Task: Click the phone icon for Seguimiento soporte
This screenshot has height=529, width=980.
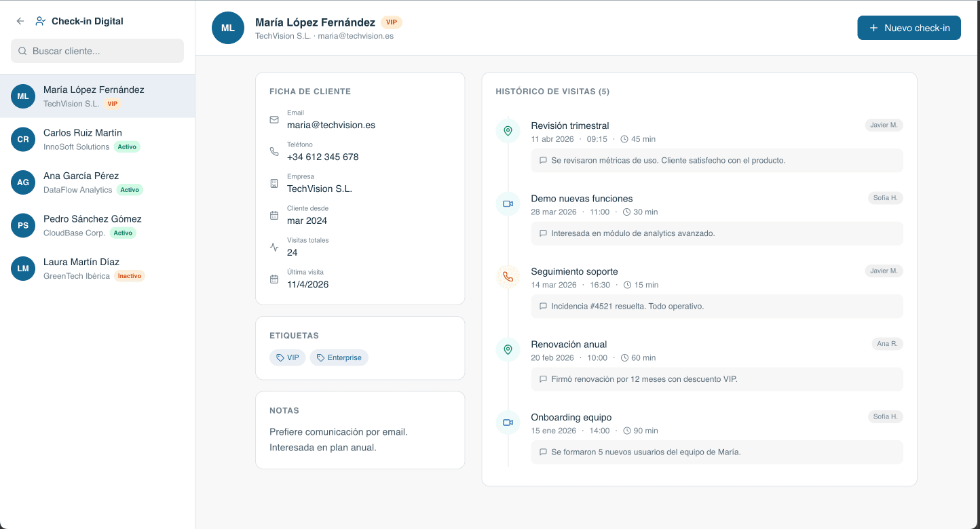Action: (x=508, y=277)
